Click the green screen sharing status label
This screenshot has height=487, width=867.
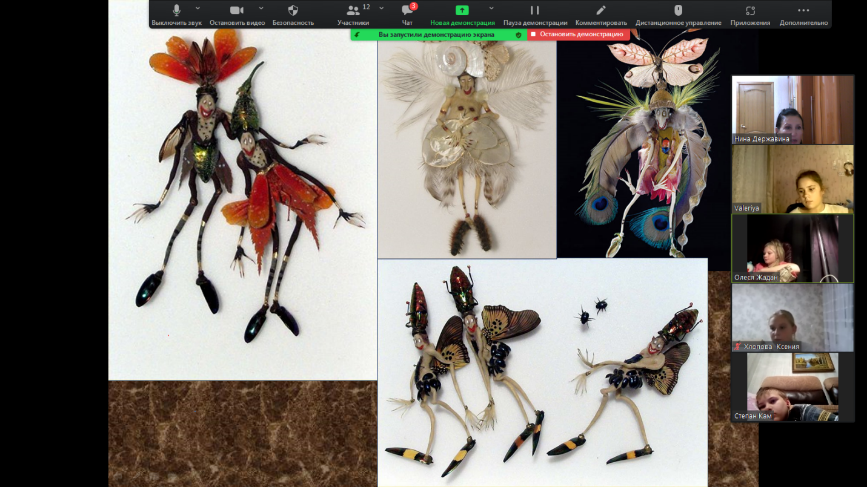pyautogui.click(x=437, y=34)
